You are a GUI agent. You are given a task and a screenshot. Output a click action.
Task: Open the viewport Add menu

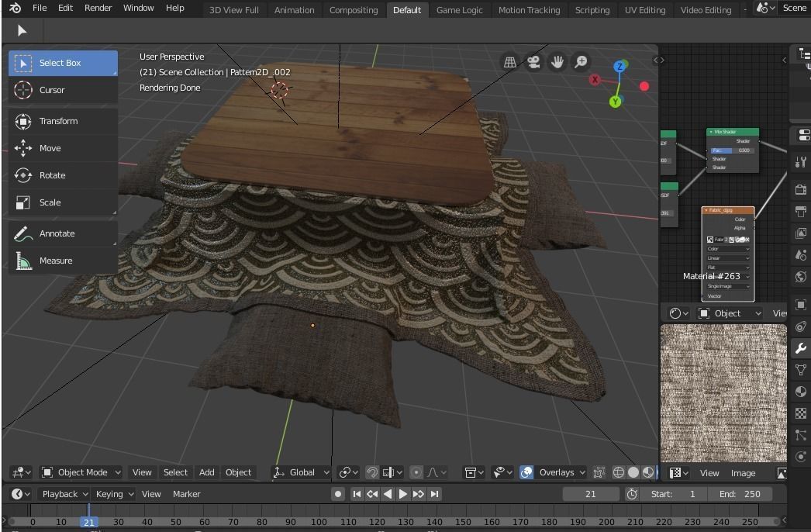pos(207,472)
